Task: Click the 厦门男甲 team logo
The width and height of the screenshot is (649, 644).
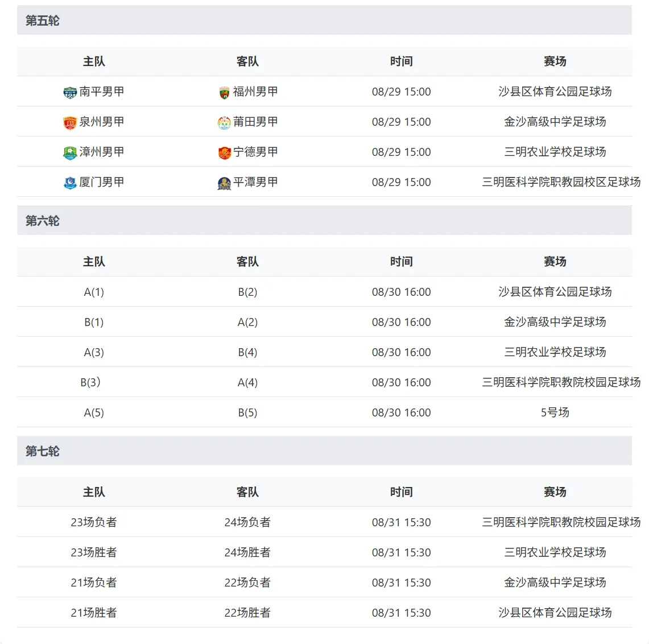Action: tap(70, 183)
